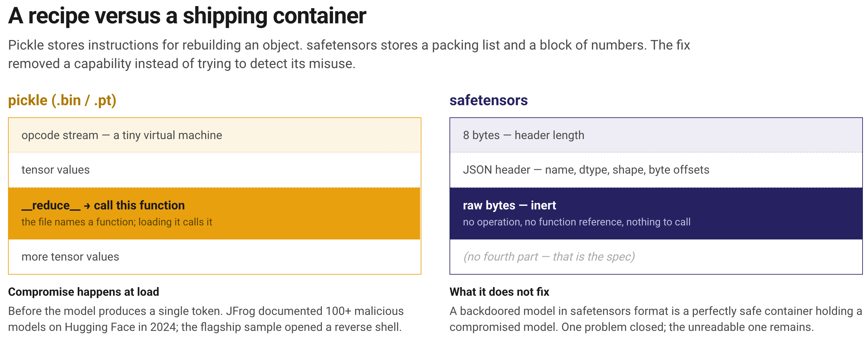Image resolution: width=868 pixels, height=344 pixels.
Task: Click 'the file names a function; loading it calls it'
Action: [116, 222]
